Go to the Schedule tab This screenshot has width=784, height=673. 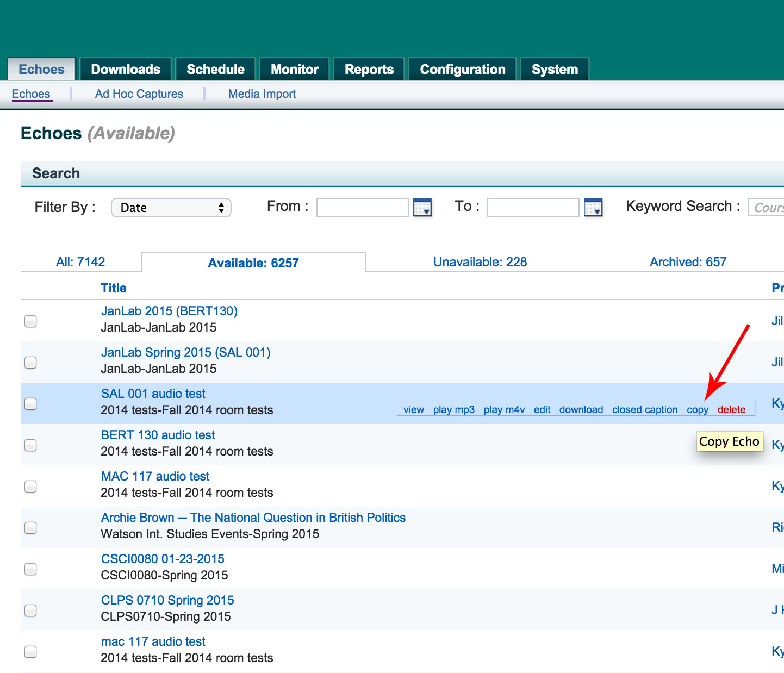[215, 70]
